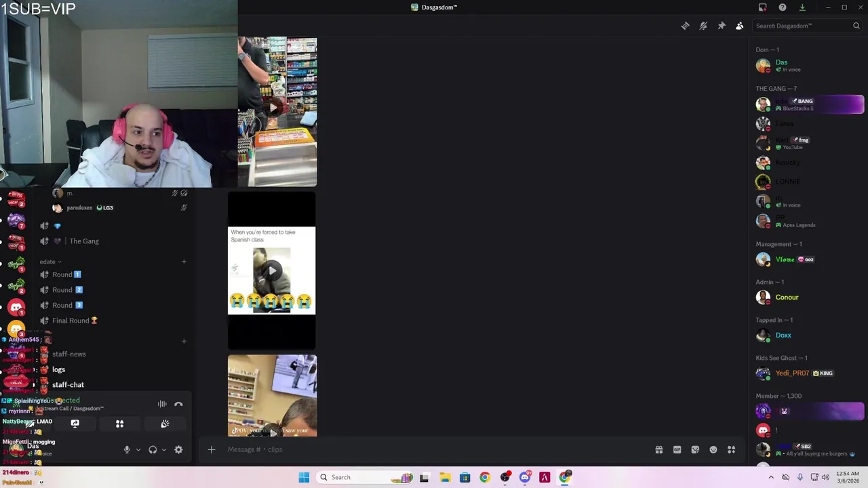The image size is (868, 488).
Task: Open the apps launcher icon in message bar
Action: click(x=732, y=449)
